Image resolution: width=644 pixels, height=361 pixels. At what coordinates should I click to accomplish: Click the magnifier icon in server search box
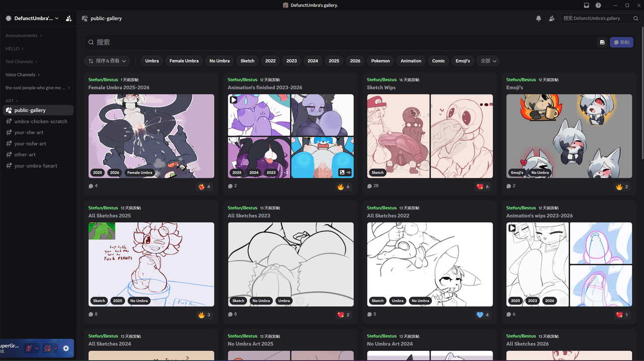coord(636,18)
